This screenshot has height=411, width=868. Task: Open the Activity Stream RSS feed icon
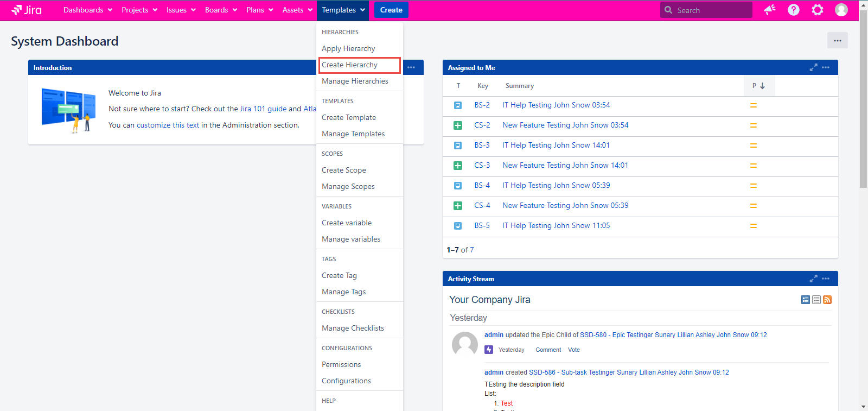pos(827,300)
